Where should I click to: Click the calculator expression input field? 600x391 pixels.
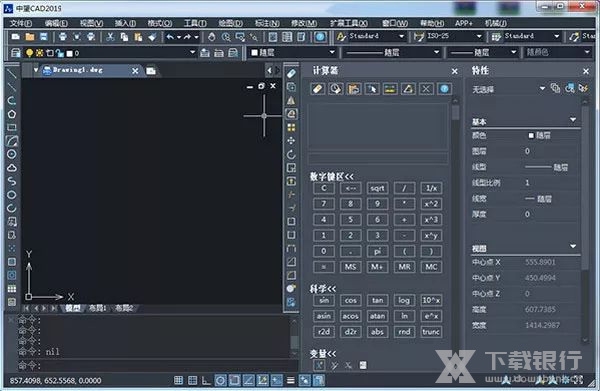tap(378, 159)
